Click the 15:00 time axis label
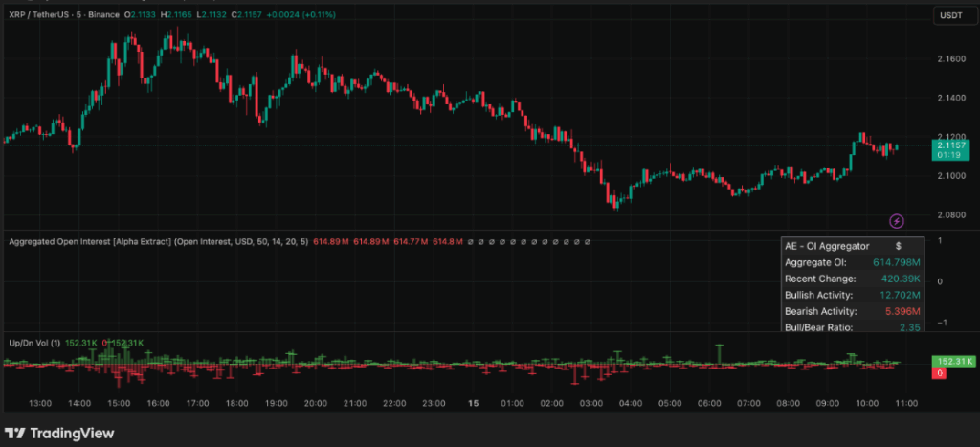Viewport: 980px width, 447px height. click(119, 403)
